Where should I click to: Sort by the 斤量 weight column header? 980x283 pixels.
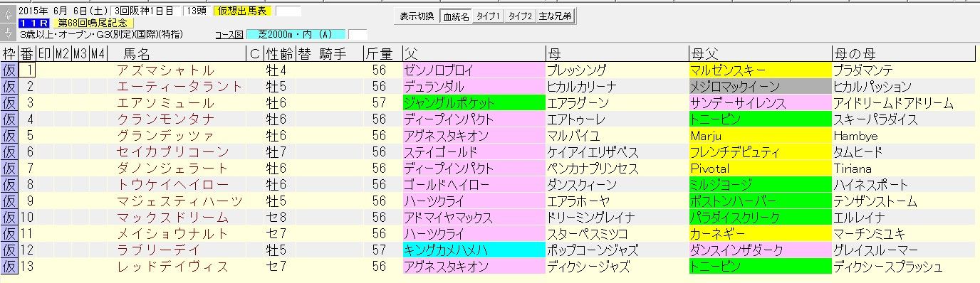click(x=378, y=53)
